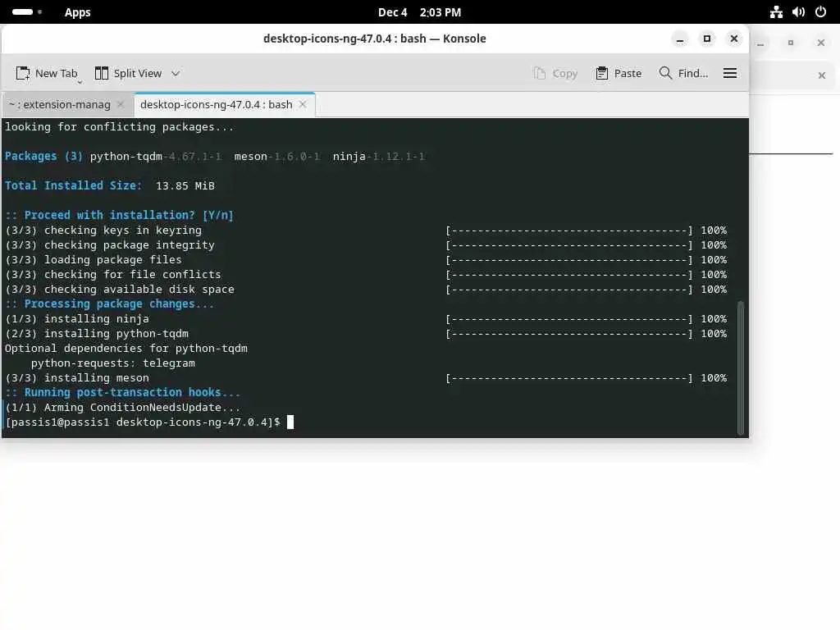
Task: Open the Konsole hamburger menu
Action: pyautogui.click(x=729, y=73)
